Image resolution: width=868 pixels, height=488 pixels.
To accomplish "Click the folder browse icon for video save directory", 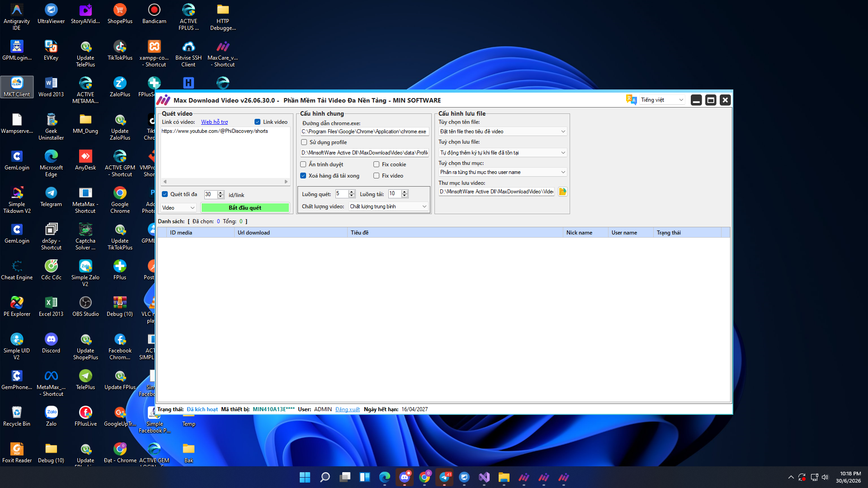I will [562, 192].
